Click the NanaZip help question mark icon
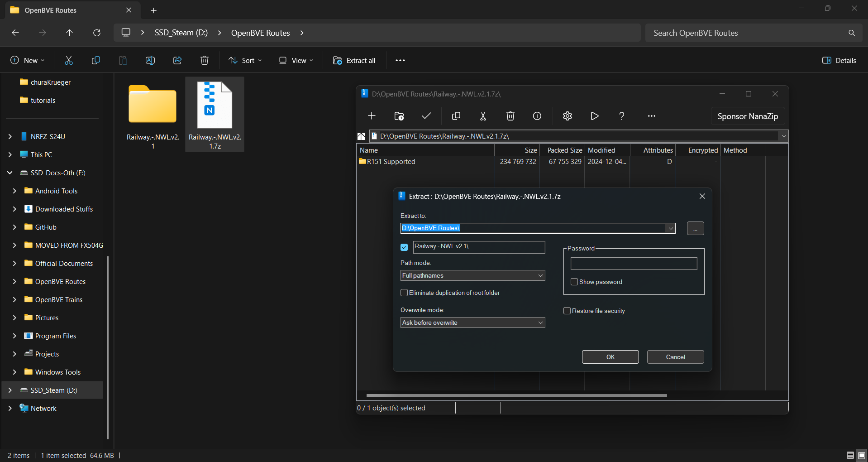This screenshot has height=462, width=868. pos(621,116)
